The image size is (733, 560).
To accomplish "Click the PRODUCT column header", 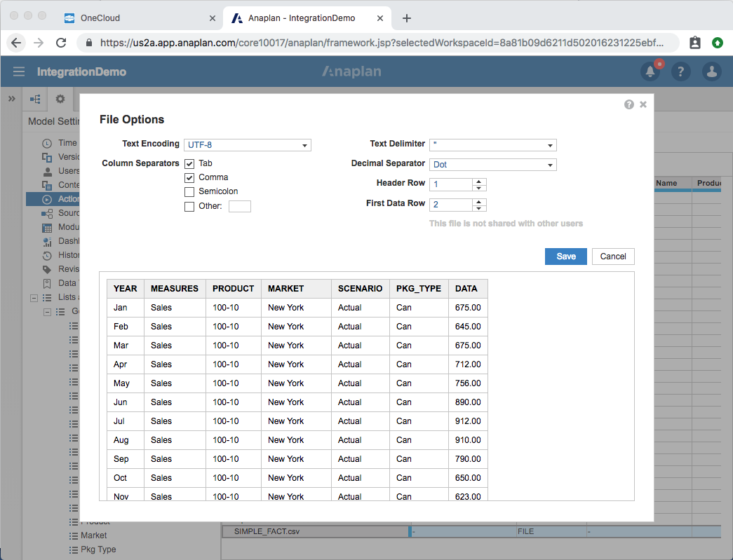I will click(x=234, y=289).
